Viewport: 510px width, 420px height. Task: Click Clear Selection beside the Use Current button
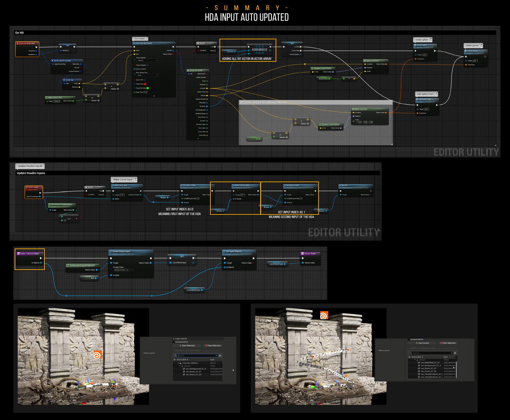[448, 343]
